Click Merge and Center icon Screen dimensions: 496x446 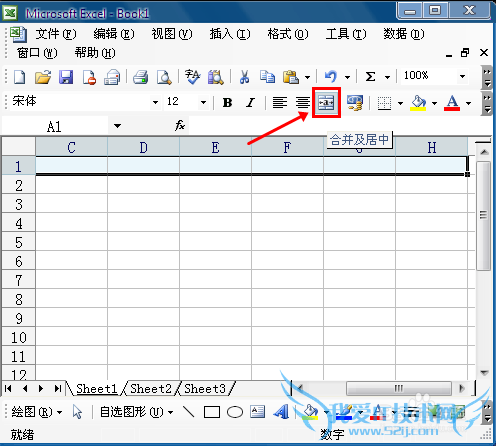pos(326,103)
